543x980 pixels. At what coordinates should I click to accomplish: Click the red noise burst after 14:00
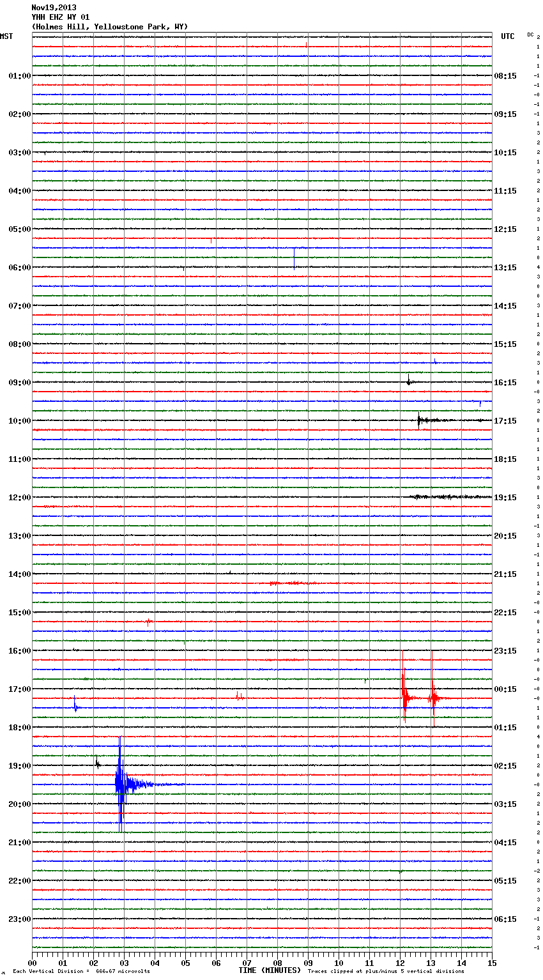point(294,583)
